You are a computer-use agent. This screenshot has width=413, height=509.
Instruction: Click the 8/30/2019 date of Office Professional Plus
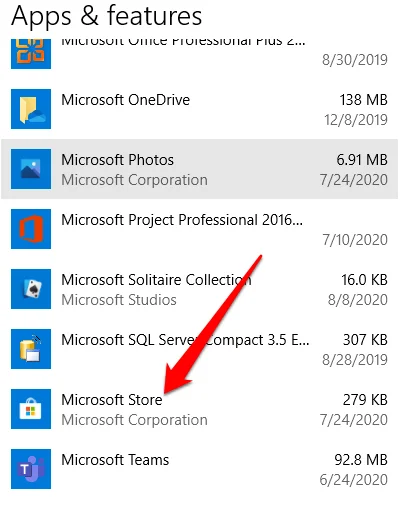(355, 60)
